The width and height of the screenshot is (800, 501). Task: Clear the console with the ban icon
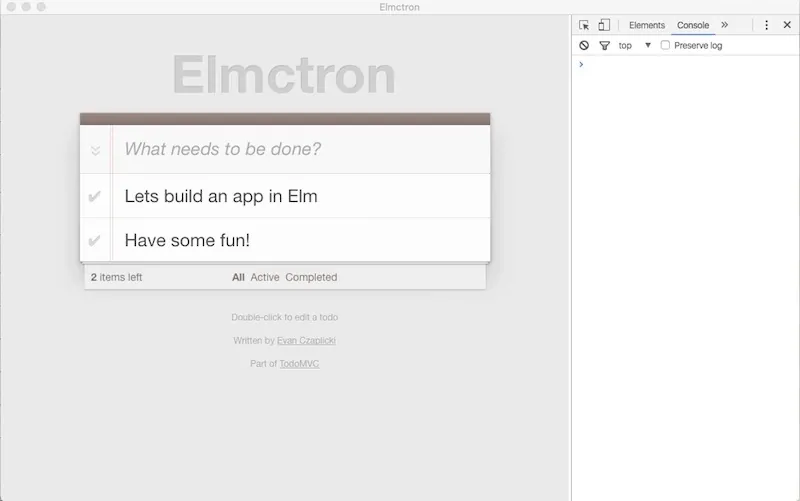pos(584,46)
